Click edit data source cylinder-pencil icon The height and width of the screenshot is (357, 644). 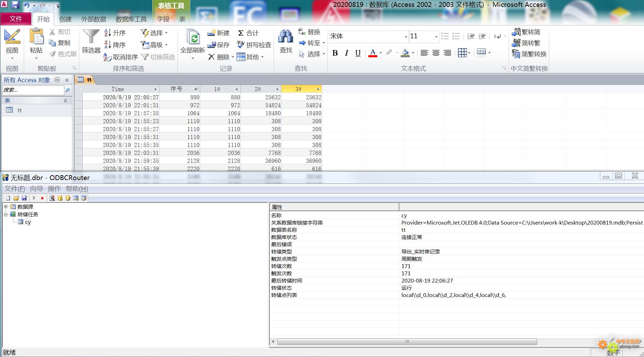[68, 198]
